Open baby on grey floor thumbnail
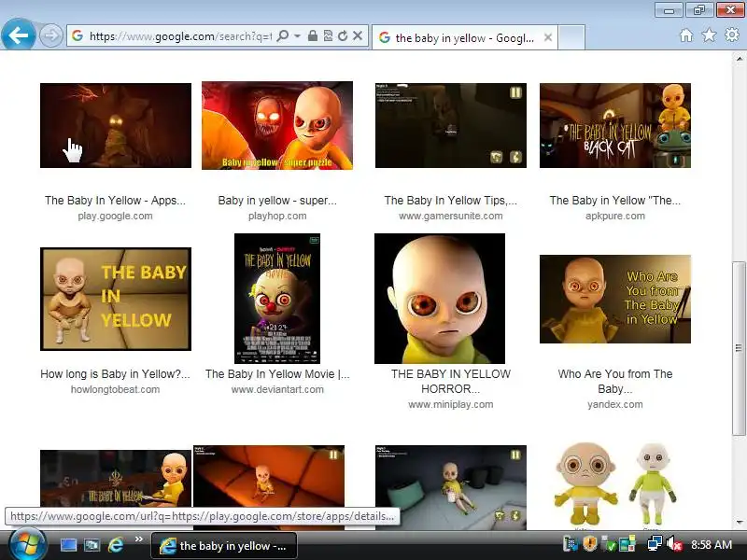 pyautogui.click(x=451, y=487)
